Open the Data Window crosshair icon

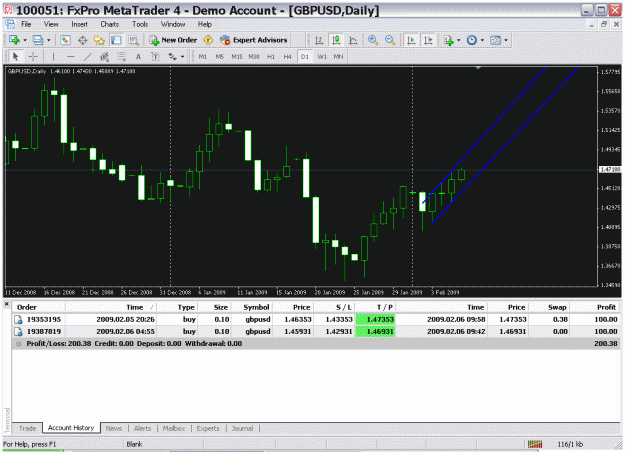coord(83,40)
